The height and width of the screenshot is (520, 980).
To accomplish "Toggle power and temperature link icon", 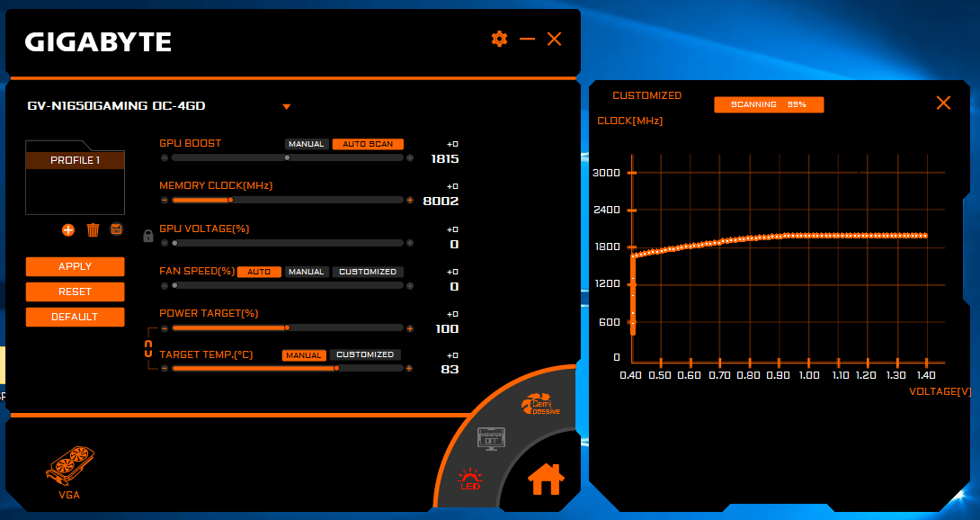I will tap(149, 350).
